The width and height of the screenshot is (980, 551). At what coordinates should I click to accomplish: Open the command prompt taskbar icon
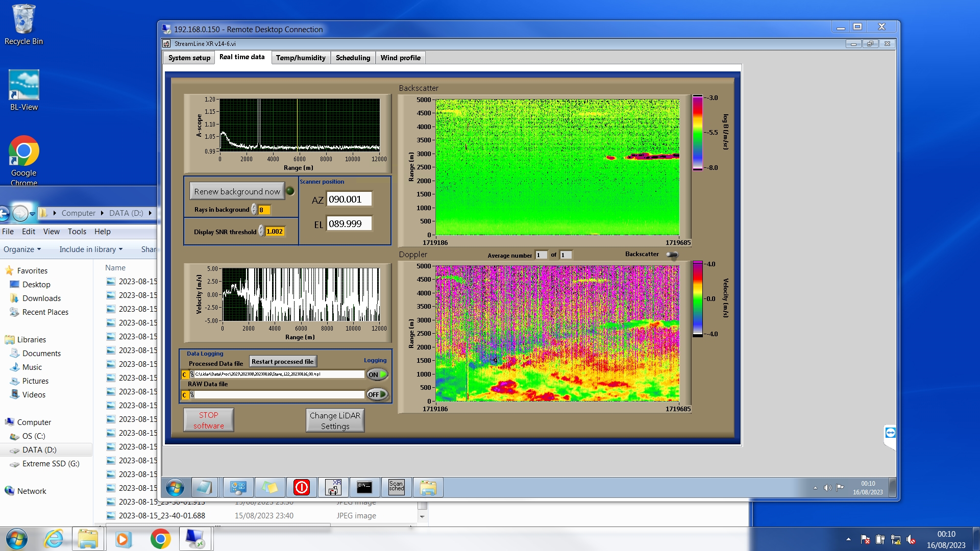(x=364, y=487)
